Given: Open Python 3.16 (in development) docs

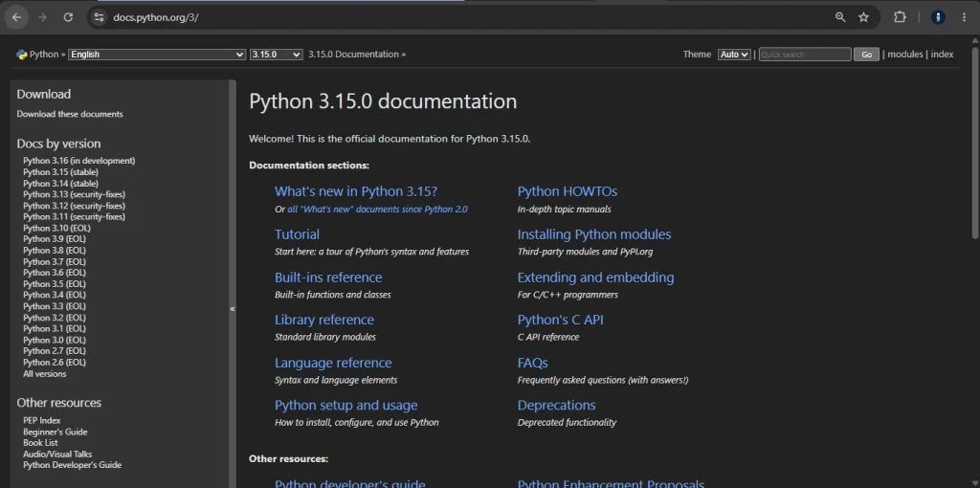Looking at the screenshot, I should 79,161.
